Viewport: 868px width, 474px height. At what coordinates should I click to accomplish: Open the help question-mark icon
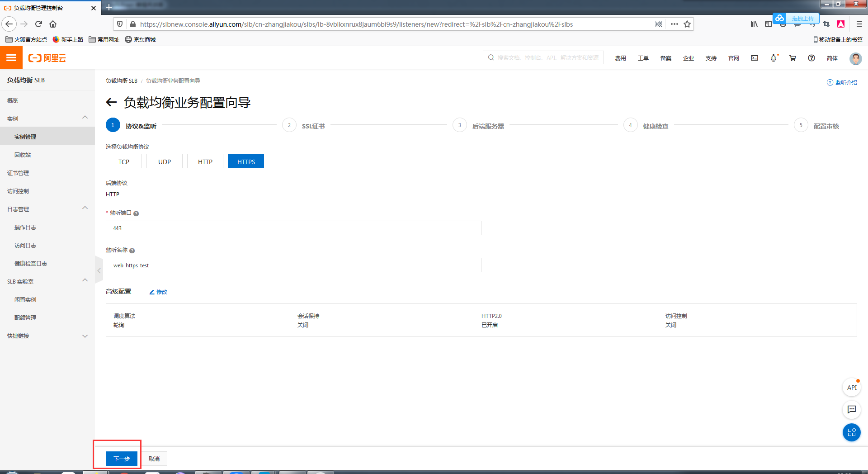811,58
